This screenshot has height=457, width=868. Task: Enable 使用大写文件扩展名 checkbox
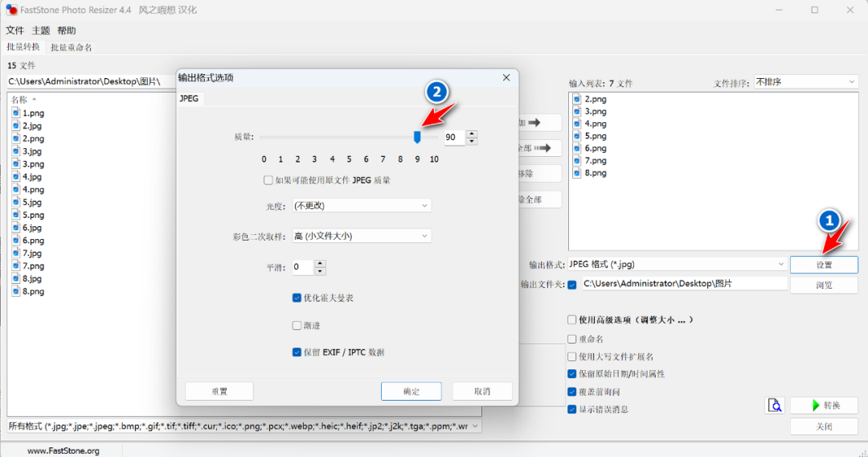coord(572,356)
